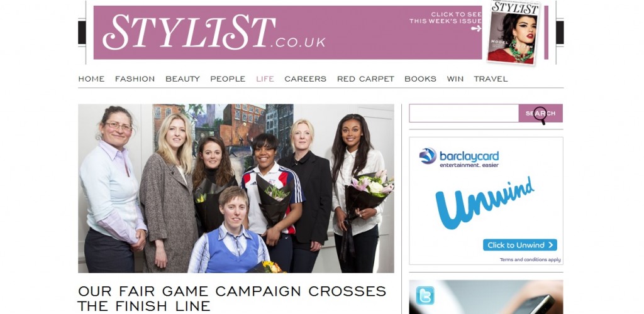This screenshot has height=314, width=644.
Task: Click the 'Click to Unwind' button
Action: click(x=520, y=245)
